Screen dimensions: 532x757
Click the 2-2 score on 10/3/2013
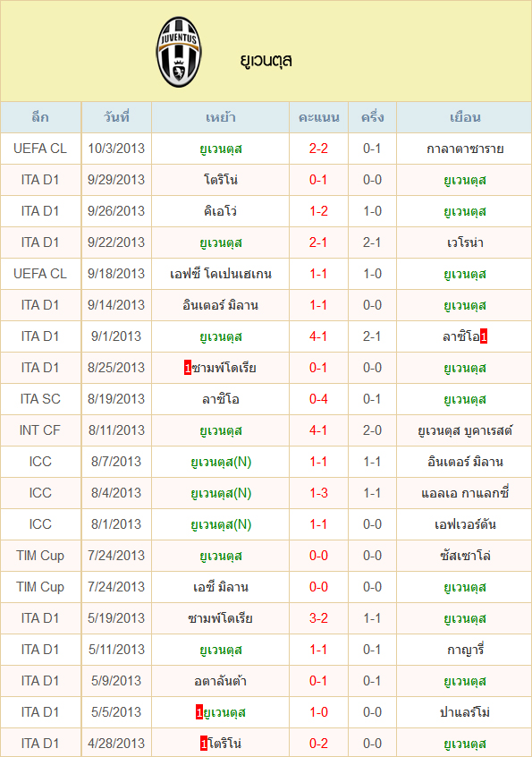pos(318,149)
